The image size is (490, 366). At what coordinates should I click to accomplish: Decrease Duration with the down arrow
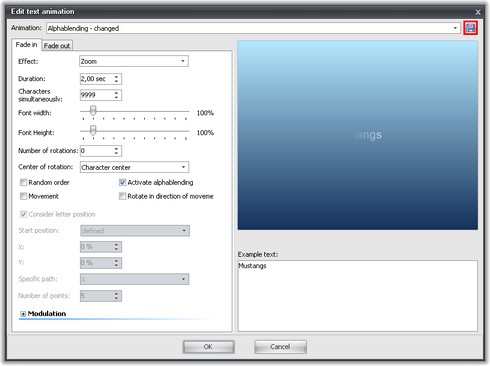coord(116,81)
